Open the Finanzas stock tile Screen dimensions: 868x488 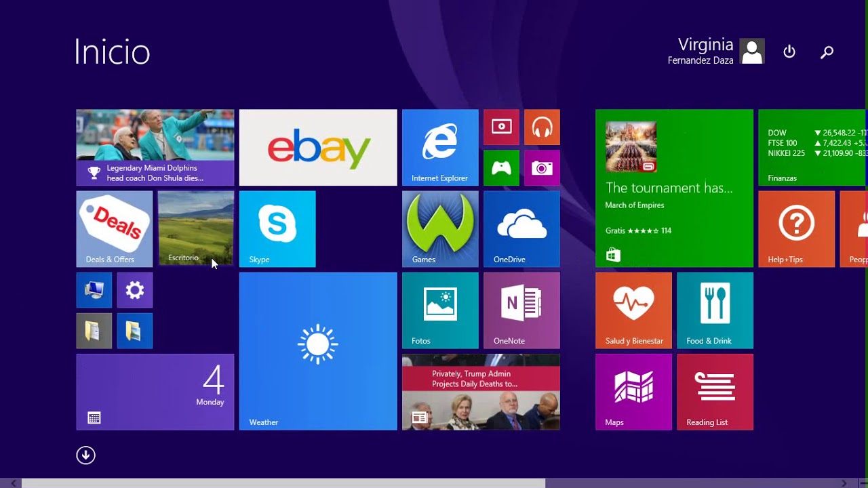click(812, 148)
